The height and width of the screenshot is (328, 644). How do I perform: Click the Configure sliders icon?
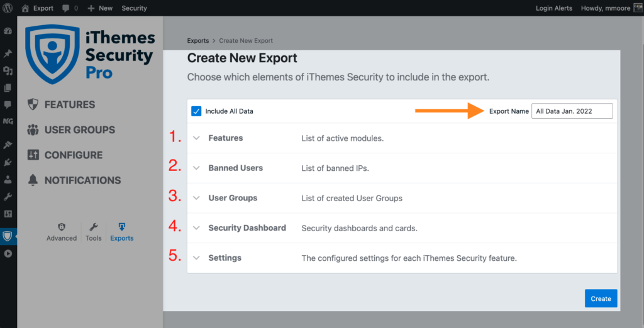pos(33,155)
